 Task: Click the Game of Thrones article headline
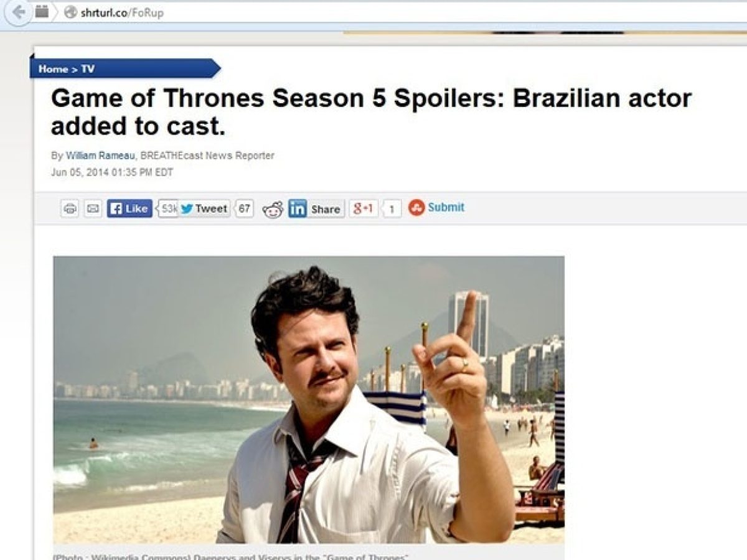[371, 112]
